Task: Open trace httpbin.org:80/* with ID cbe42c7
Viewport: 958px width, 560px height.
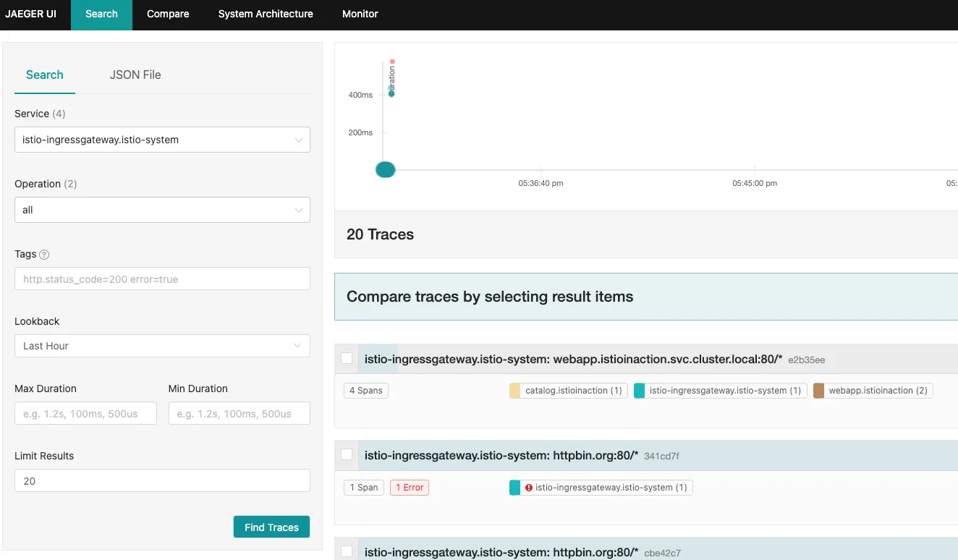Action: click(522, 552)
